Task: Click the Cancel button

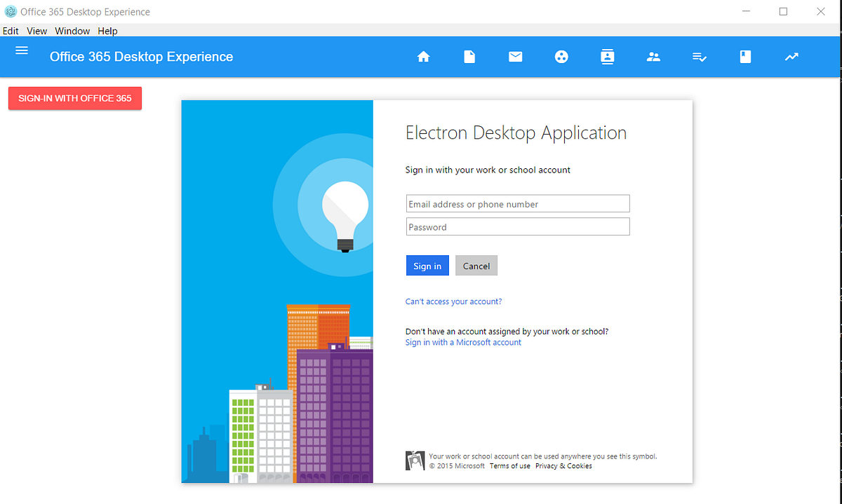Action: pyautogui.click(x=476, y=266)
